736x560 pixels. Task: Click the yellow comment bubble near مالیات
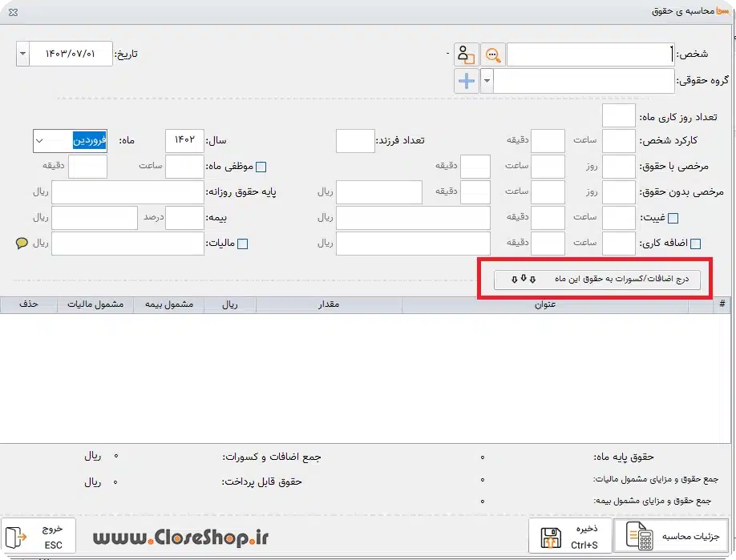[22, 243]
